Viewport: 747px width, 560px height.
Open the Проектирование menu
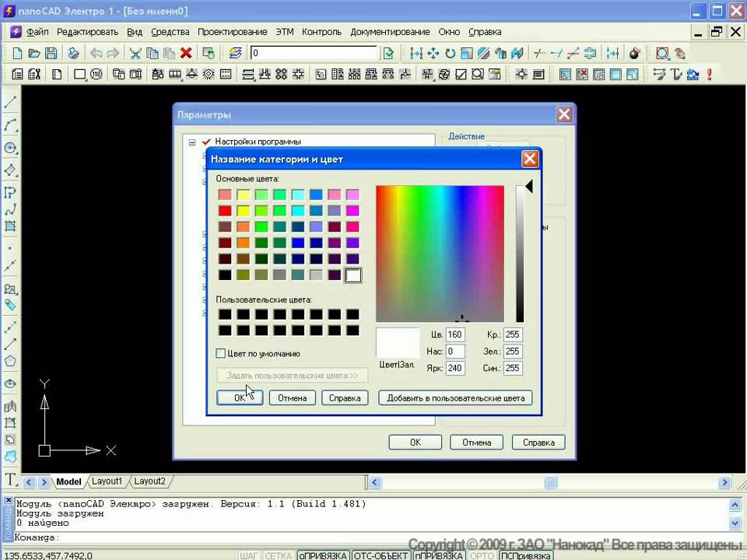(233, 32)
